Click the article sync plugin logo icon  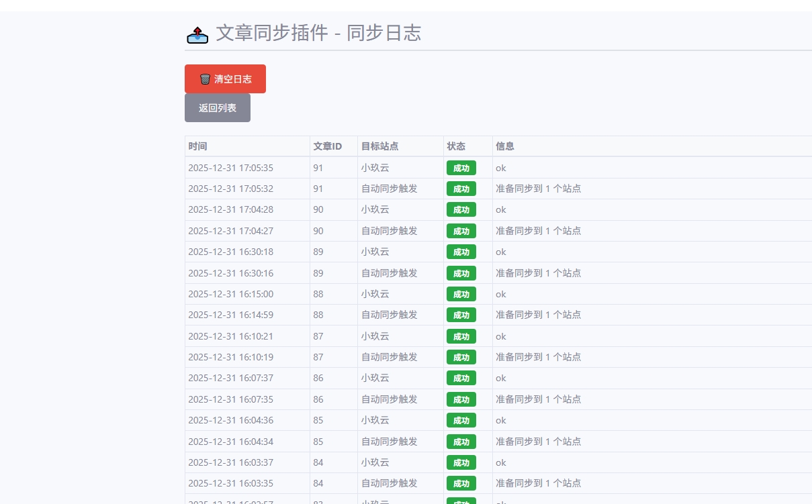197,35
